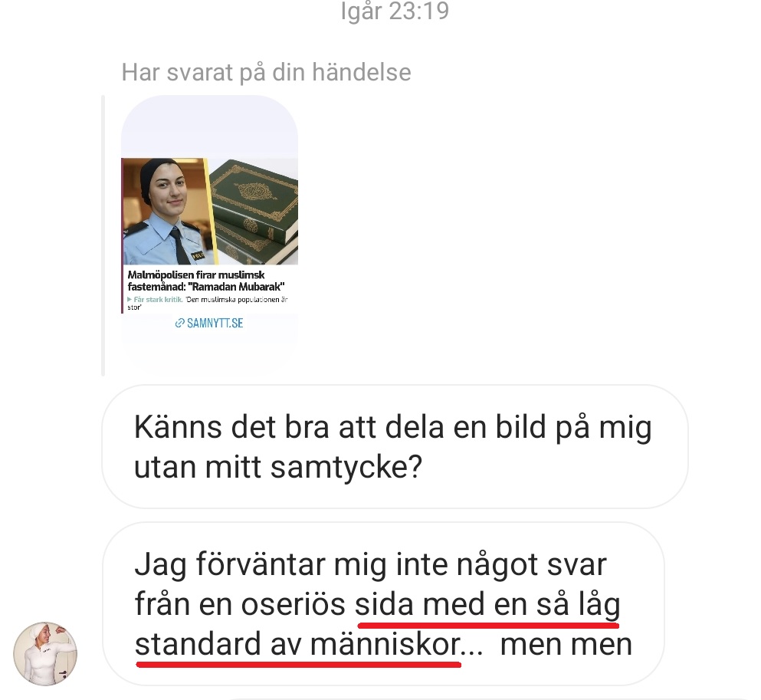Image resolution: width=761 pixels, height=700 pixels.
Task: Click the chain link icon beside SAMNYTT.SE
Action: pyautogui.click(x=179, y=324)
